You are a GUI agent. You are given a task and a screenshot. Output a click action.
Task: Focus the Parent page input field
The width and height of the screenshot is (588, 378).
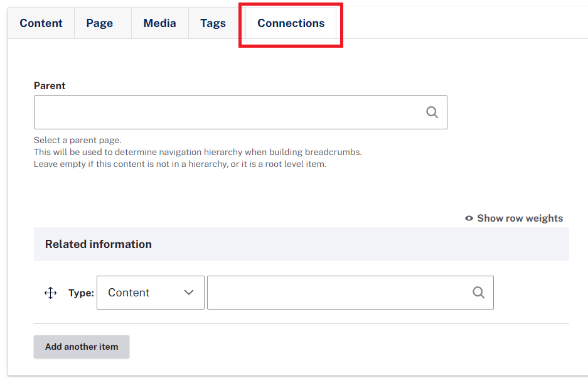tap(240, 112)
